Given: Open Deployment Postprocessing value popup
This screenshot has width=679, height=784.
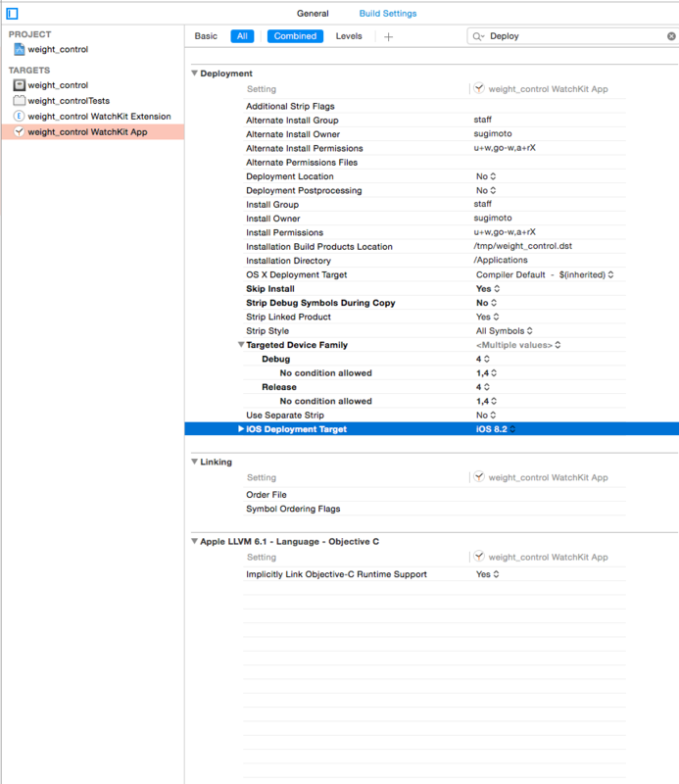Looking at the screenshot, I should 486,190.
